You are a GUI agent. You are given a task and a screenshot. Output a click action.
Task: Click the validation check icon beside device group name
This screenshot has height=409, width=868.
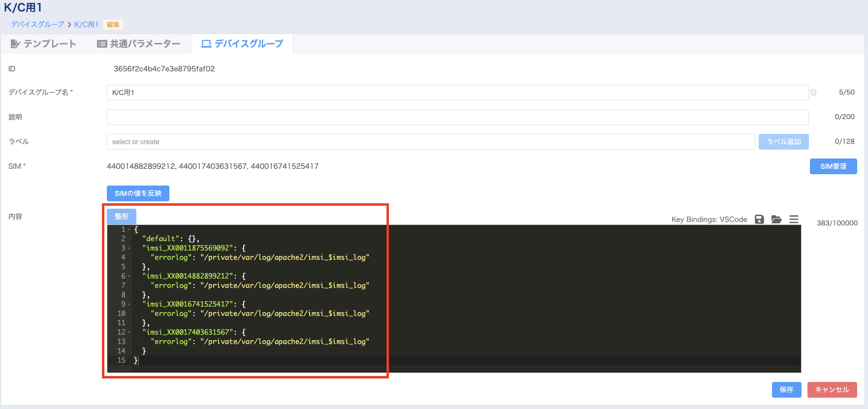[x=813, y=93]
